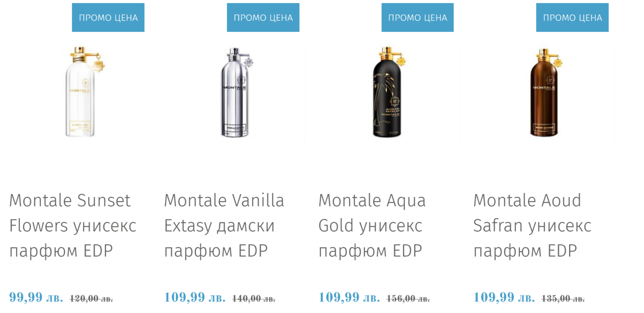The width and height of the screenshot is (644, 313).
Task: Click the crossed-out 156,00 лв. old price
Action: [x=408, y=298]
